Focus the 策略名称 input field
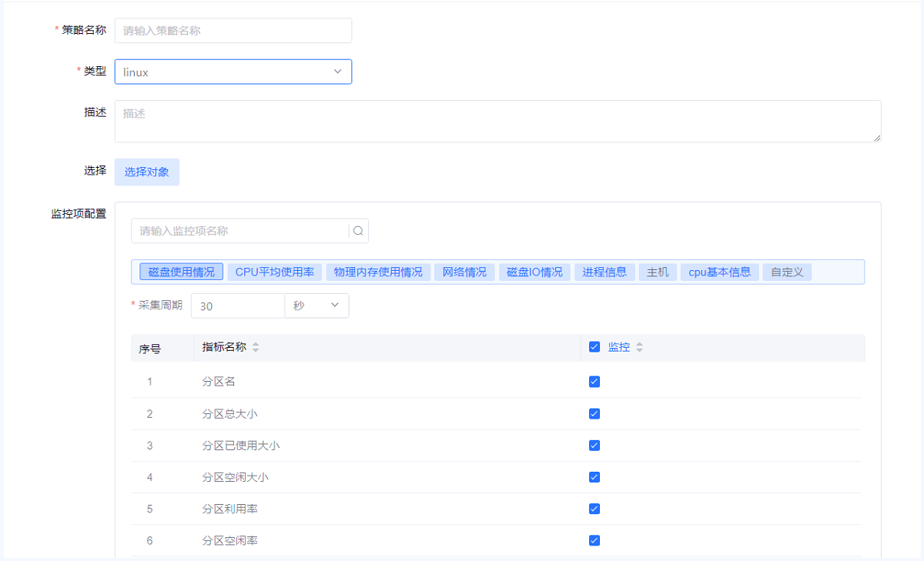The image size is (924, 561). point(233,31)
